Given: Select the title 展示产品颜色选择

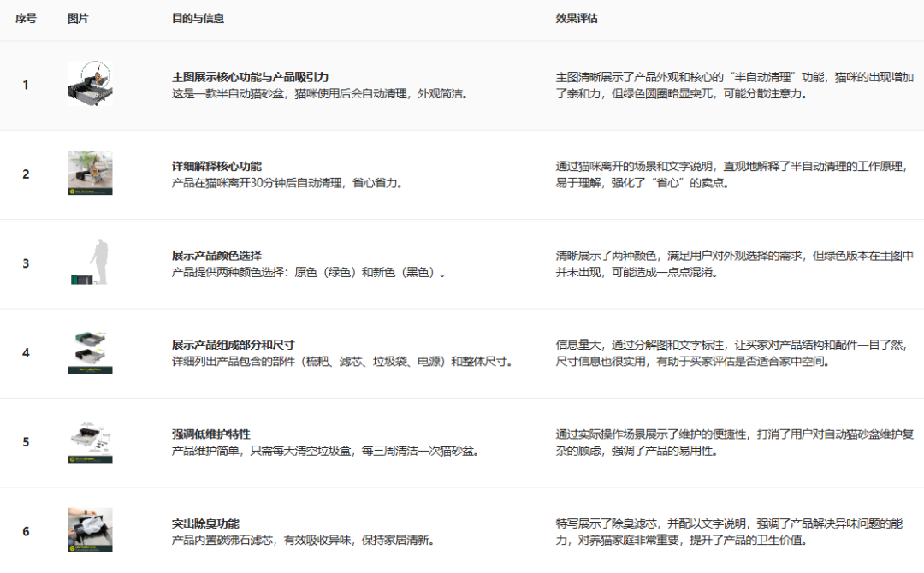Looking at the screenshot, I should point(216,256).
